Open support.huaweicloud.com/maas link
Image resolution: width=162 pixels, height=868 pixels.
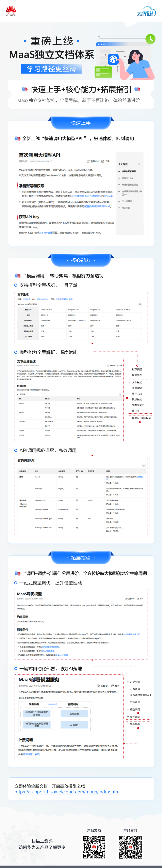point(67,792)
